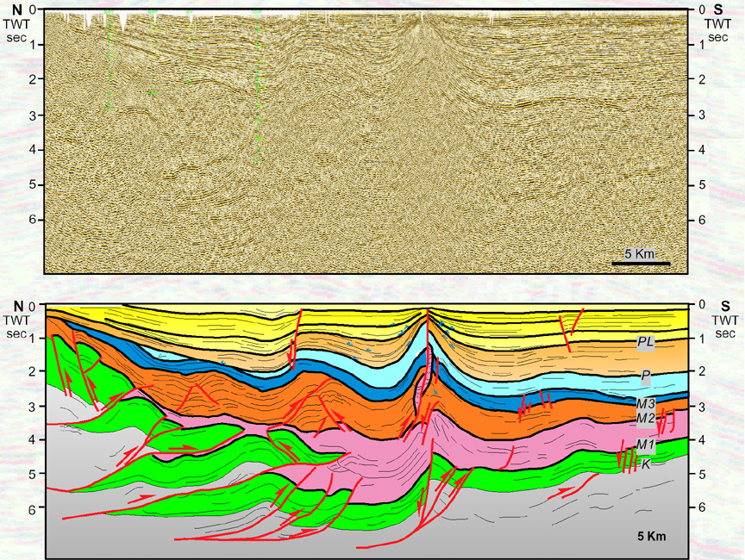Screen dimensions: 745x560
Task: Click the '5 Km' label in seismic panel
Action: [x=639, y=254]
